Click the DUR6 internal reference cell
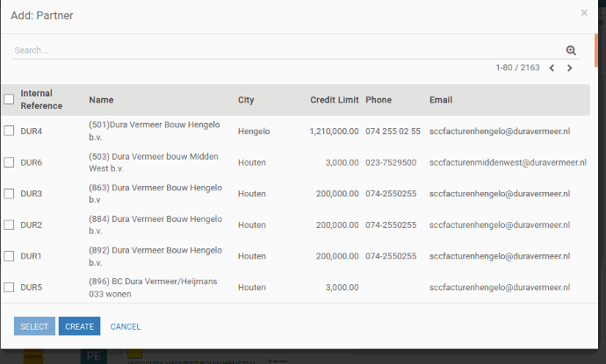This screenshot has height=364, width=606. click(x=32, y=162)
